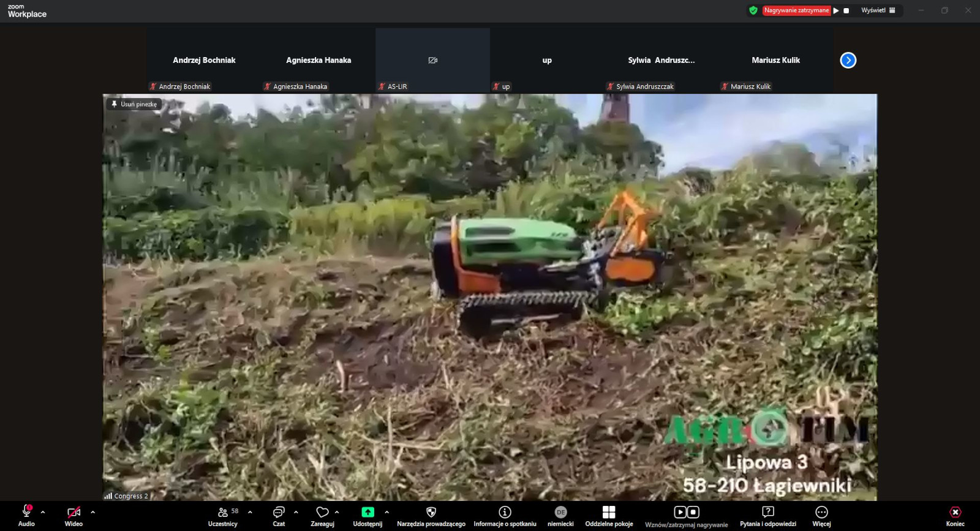980x531 pixels.
Task: Open the Uczestnicy participants panel
Action: click(x=223, y=516)
